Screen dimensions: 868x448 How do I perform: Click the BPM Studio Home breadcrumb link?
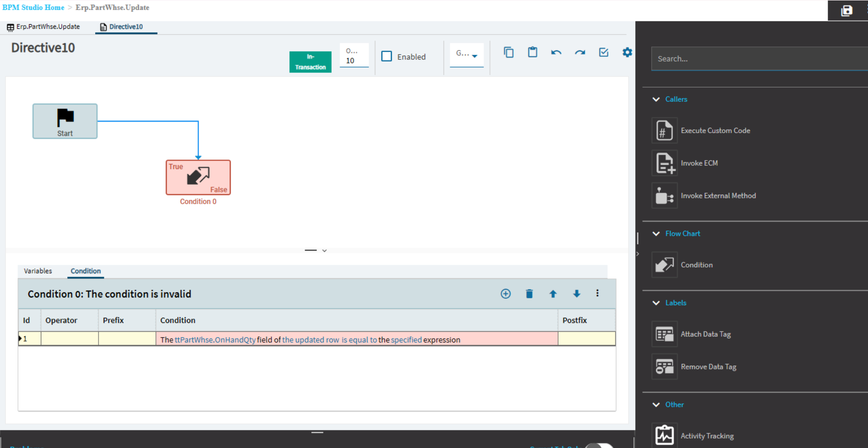(33, 8)
